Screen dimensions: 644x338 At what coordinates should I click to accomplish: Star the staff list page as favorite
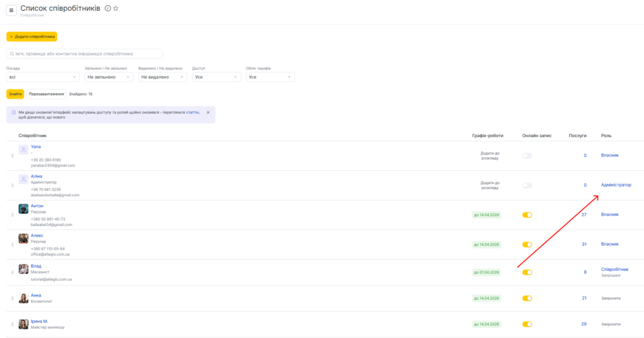[116, 8]
